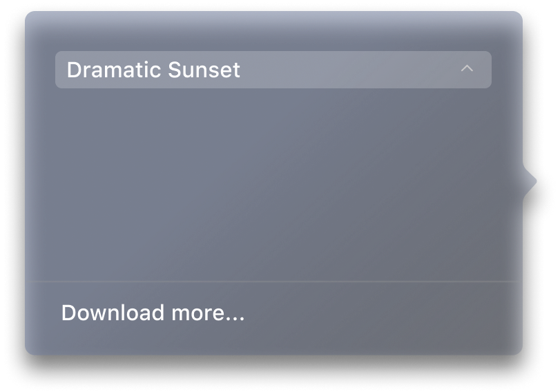Screen dimensions: 560x392
Task: Select the Dramatic Sunset header row
Action: pos(273,70)
